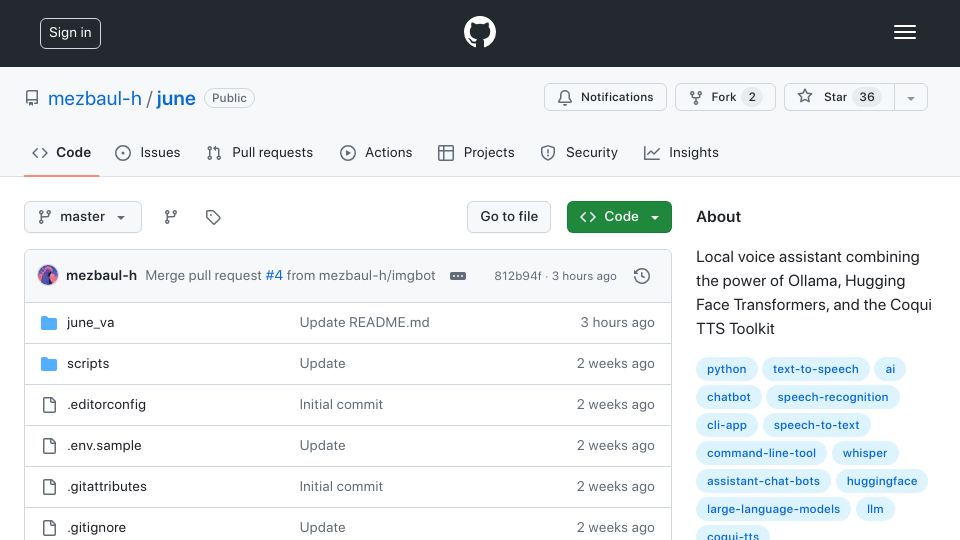Click '3 hours ago' in june_va row
This screenshot has height=540, width=960.
pyautogui.click(x=617, y=323)
